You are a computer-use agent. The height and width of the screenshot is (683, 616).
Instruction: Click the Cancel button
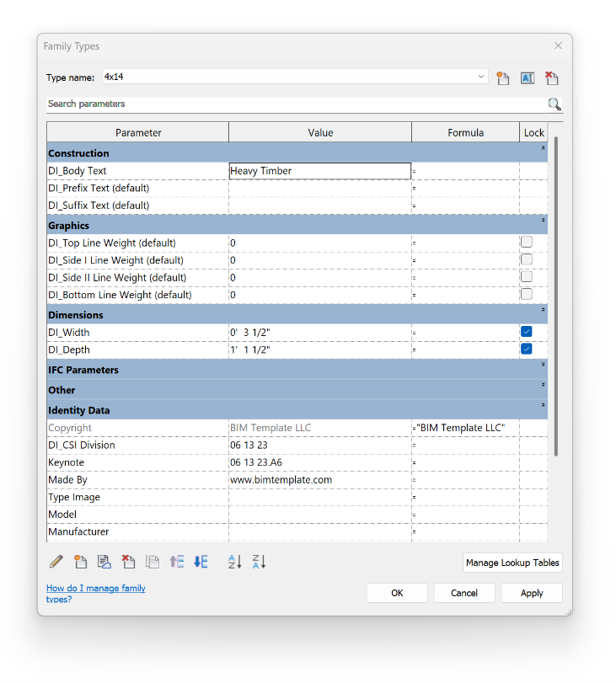[x=464, y=593]
